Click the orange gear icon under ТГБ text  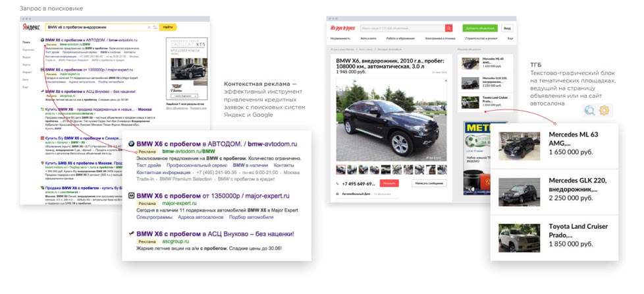pos(604,111)
